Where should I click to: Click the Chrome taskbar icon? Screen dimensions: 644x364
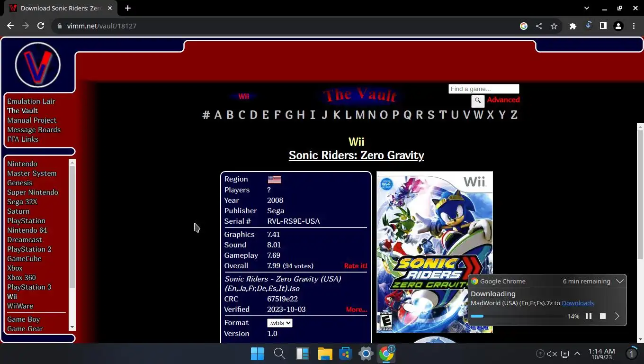click(387, 354)
